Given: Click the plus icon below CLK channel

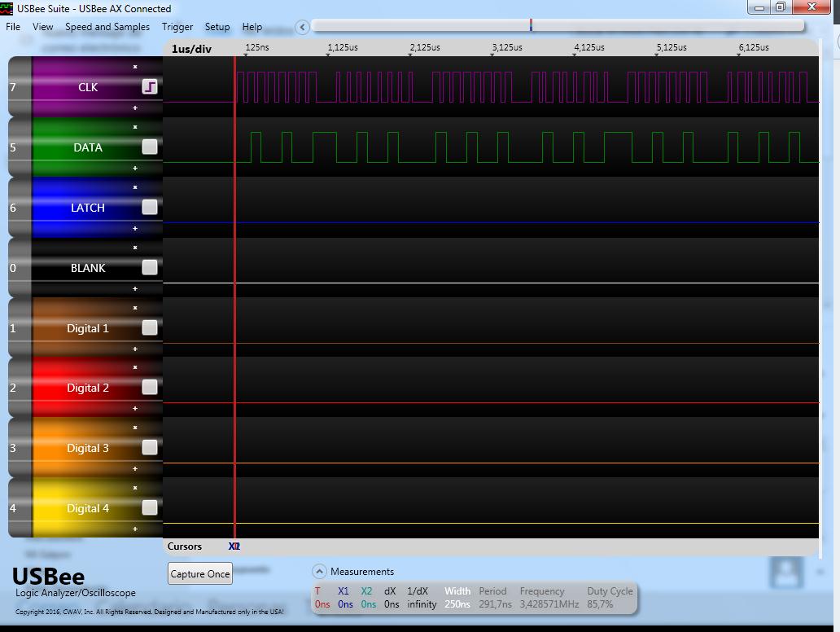Looking at the screenshot, I should point(135,108).
